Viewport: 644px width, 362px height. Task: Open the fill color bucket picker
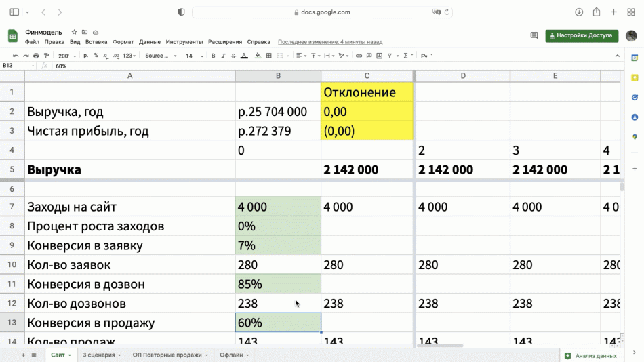coord(259,56)
